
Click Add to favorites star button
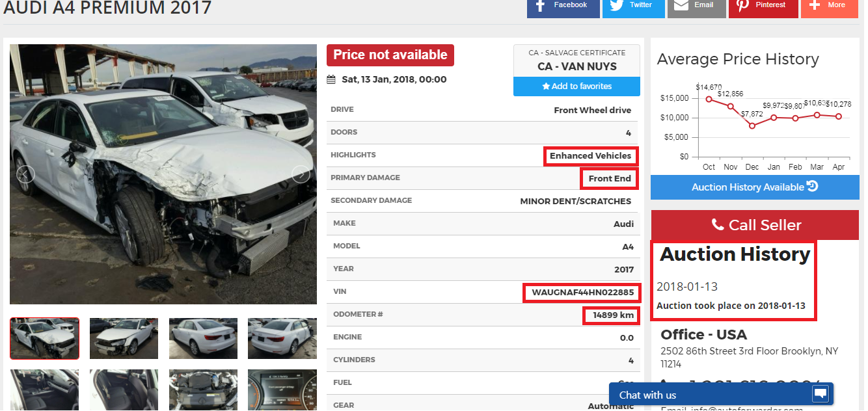pyautogui.click(x=576, y=86)
